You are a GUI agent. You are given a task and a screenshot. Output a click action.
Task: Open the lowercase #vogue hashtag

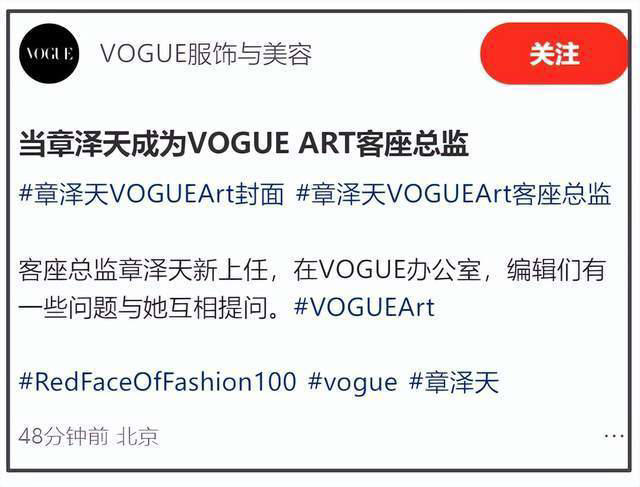[x=353, y=383]
